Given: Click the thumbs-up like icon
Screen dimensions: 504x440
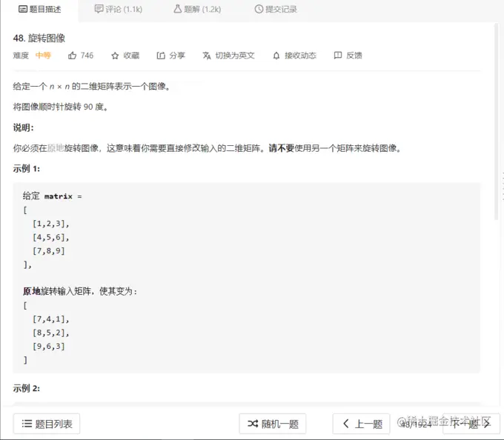Looking at the screenshot, I should click(x=73, y=56).
